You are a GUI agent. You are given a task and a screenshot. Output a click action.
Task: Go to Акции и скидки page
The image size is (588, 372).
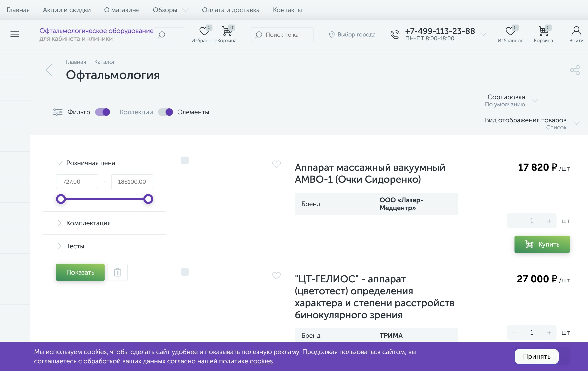[x=67, y=10]
